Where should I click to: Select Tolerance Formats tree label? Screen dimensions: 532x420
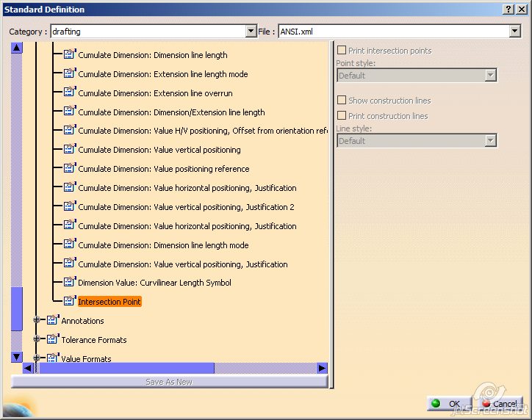(94, 340)
